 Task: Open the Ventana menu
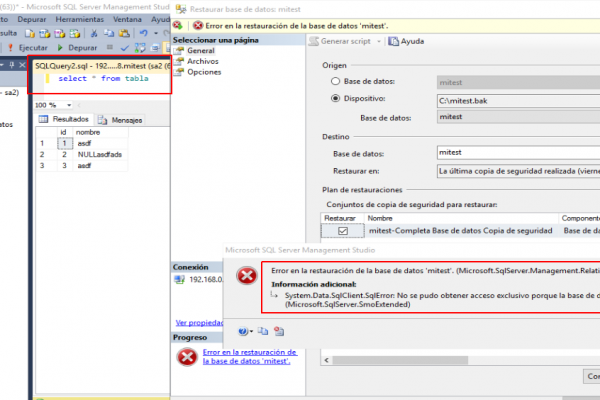click(127, 19)
